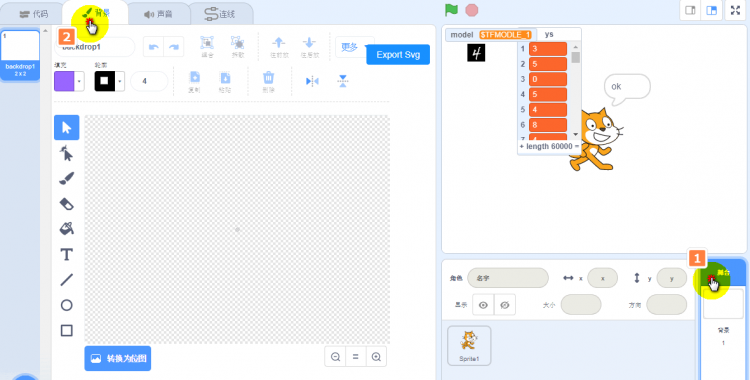
Task: Select the backdrop1 thumbnail
Action: click(20, 56)
